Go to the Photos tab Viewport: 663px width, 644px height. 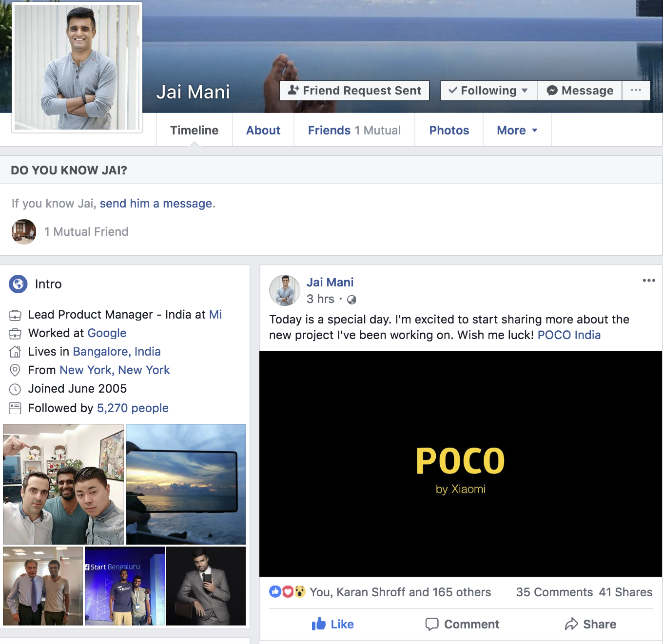pos(449,130)
